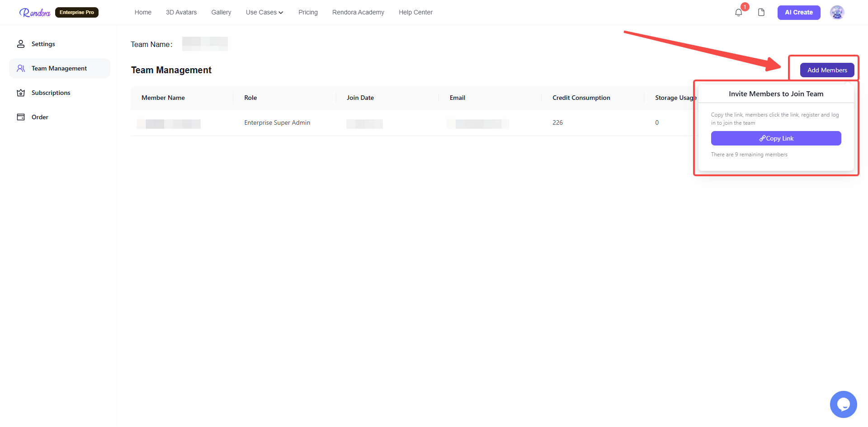Click the Copy Link button
868x427 pixels.
(776, 138)
